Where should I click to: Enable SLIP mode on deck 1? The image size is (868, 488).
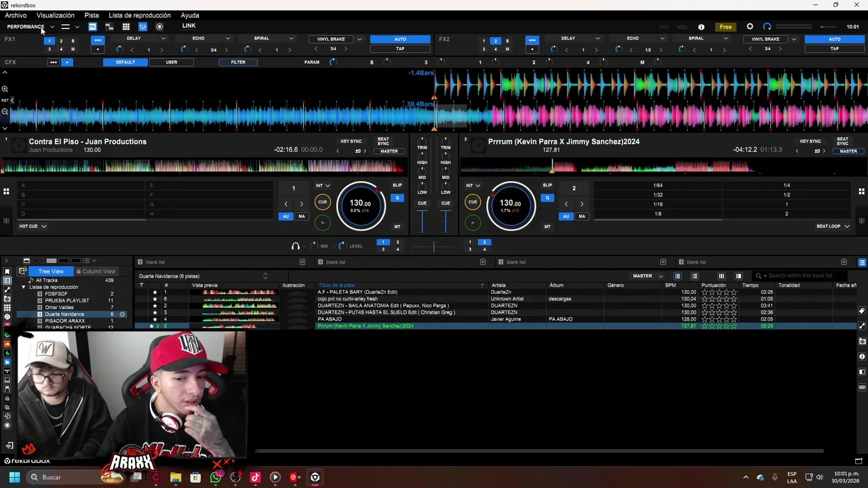397,185
